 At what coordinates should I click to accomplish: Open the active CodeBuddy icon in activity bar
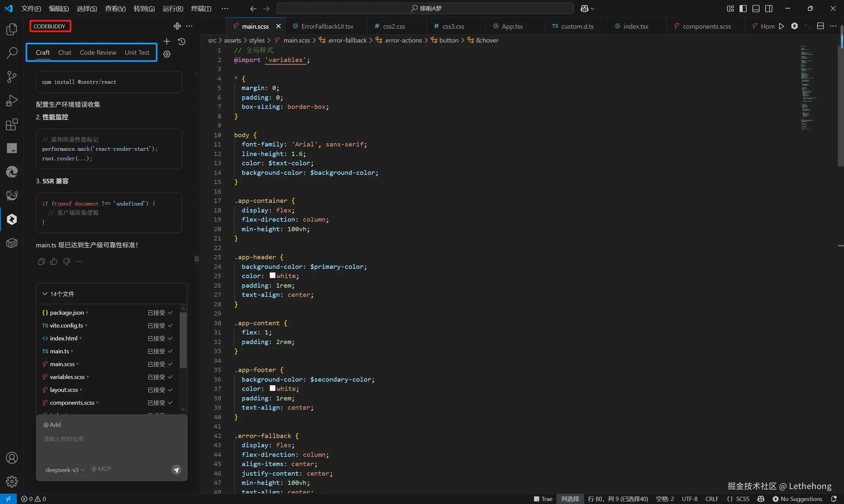tap(12, 219)
